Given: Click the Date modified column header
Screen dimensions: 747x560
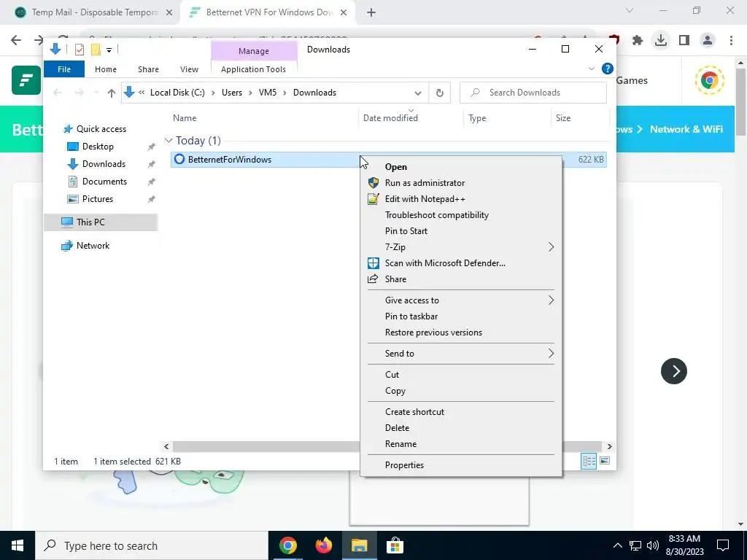Looking at the screenshot, I should coord(391,118).
